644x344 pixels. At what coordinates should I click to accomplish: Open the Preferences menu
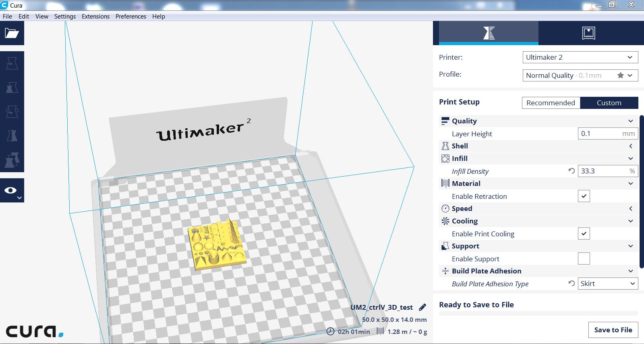pyautogui.click(x=130, y=17)
